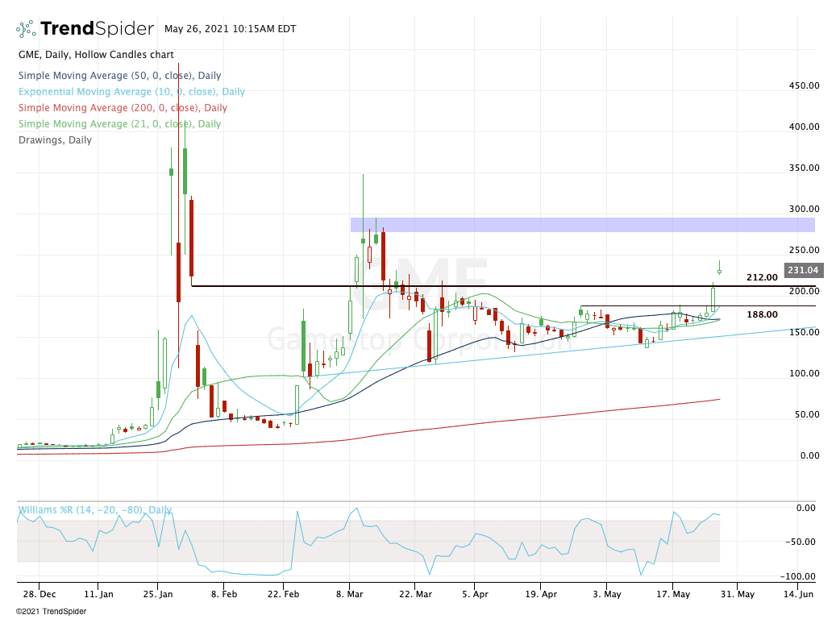Screen dimensions: 840x619
Task: Click the 300.00 price axis label
Action: tap(804, 209)
